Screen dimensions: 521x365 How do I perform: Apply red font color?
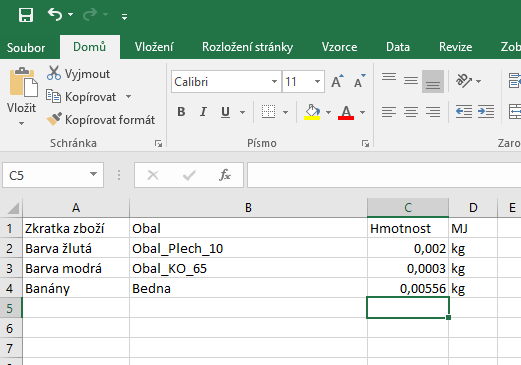point(346,112)
